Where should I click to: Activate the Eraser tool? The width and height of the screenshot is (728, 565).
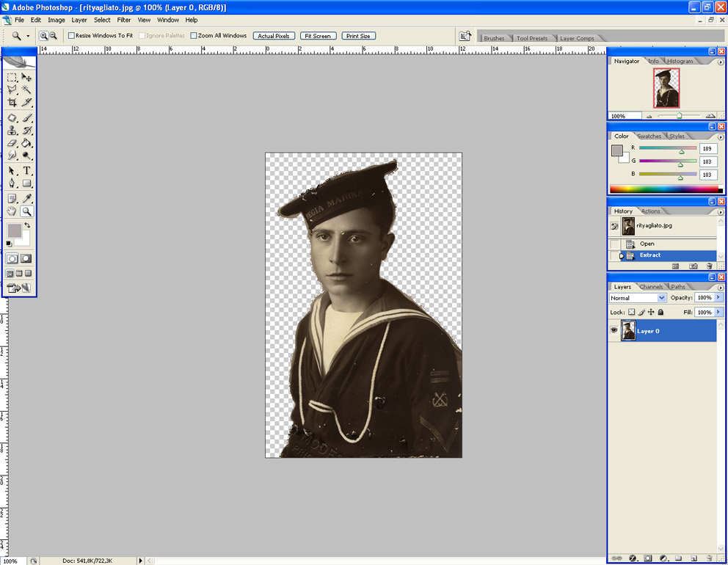tap(12, 143)
